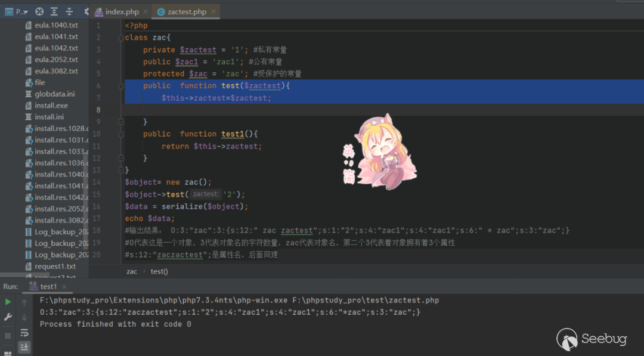Collapse the class zac fold marker on line 2
This screenshot has width=644, height=356.
(120, 38)
